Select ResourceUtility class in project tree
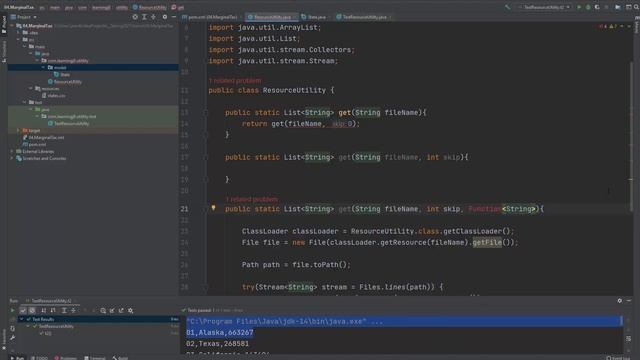The width and height of the screenshot is (640, 360). [64, 82]
